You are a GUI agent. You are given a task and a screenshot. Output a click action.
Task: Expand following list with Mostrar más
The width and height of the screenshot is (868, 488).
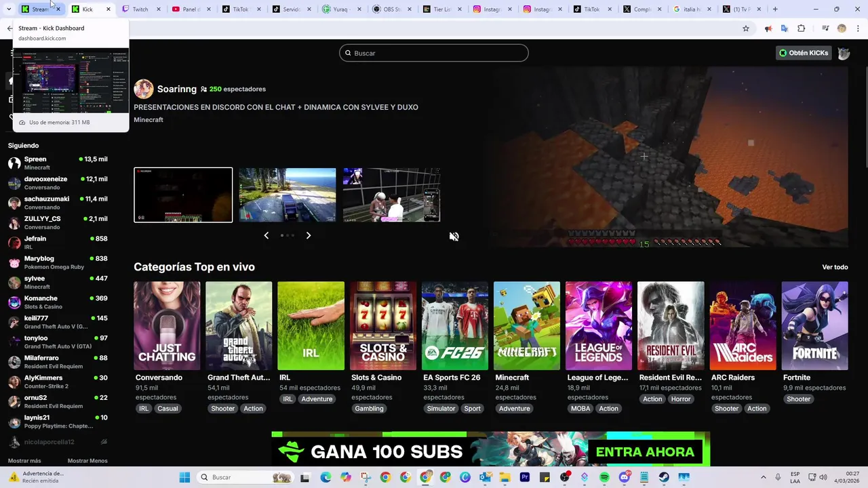[x=24, y=461]
